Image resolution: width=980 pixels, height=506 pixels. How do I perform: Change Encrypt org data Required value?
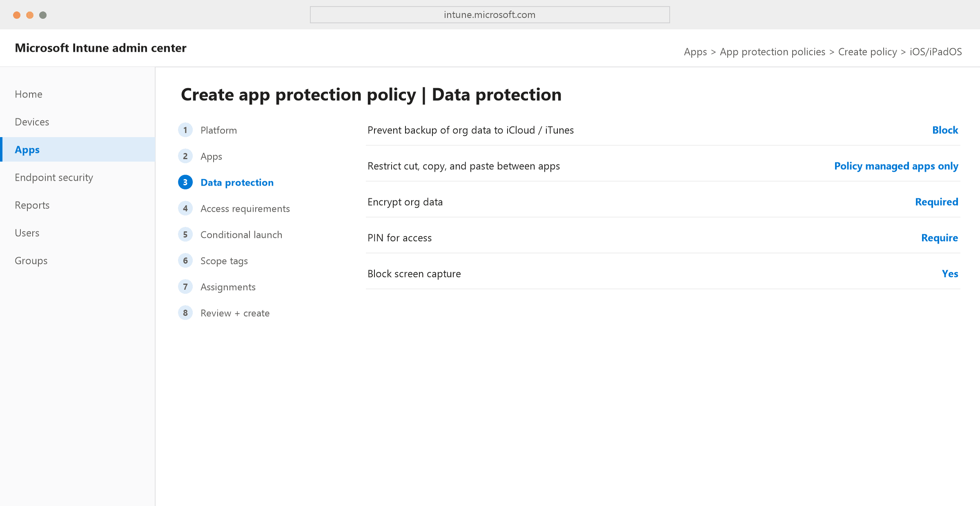coord(936,202)
